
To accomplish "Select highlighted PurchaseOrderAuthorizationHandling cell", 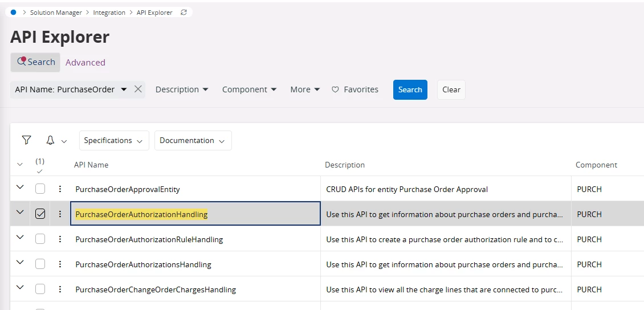I will [x=195, y=214].
